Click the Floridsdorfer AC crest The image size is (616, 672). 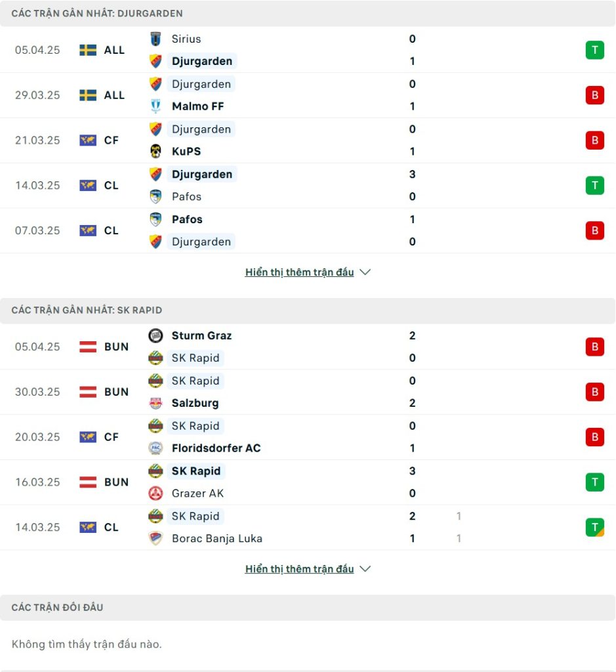pos(155,448)
